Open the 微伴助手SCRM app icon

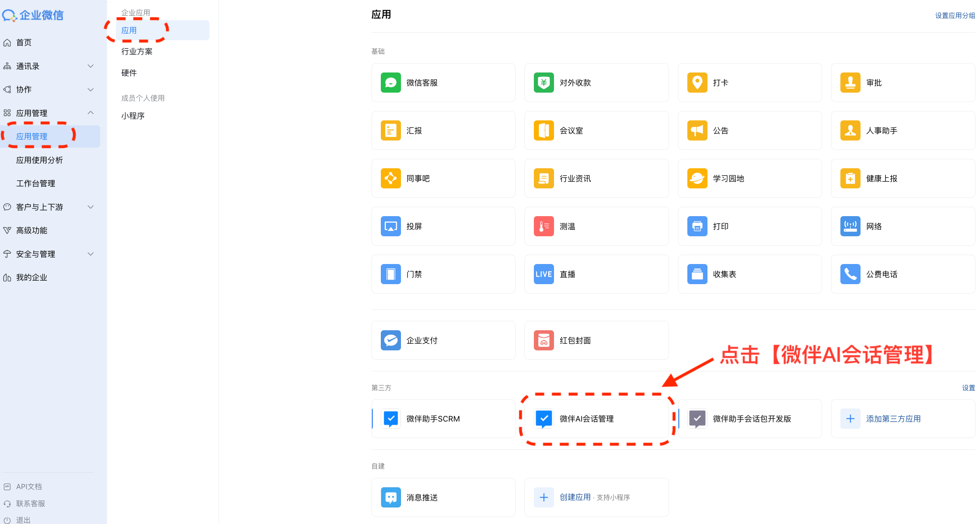(x=391, y=419)
